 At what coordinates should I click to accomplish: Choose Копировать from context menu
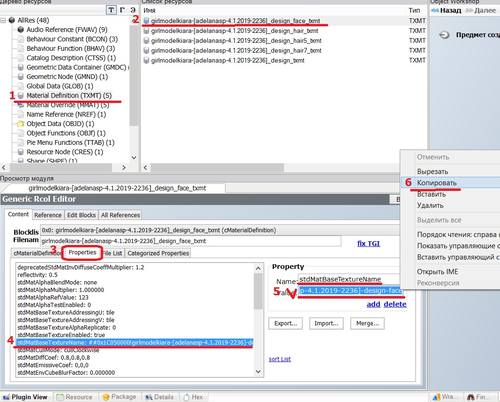pyautogui.click(x=437, y=183)
